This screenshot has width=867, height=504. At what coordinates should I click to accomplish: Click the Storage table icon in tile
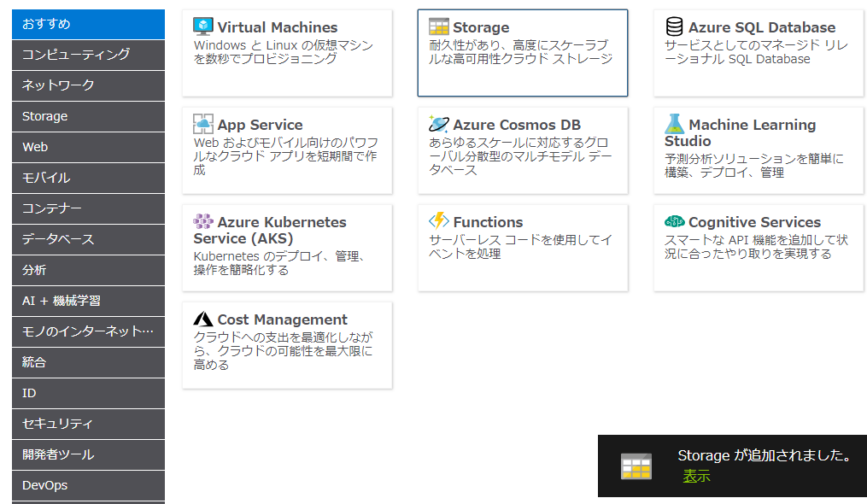pos(439,26)
